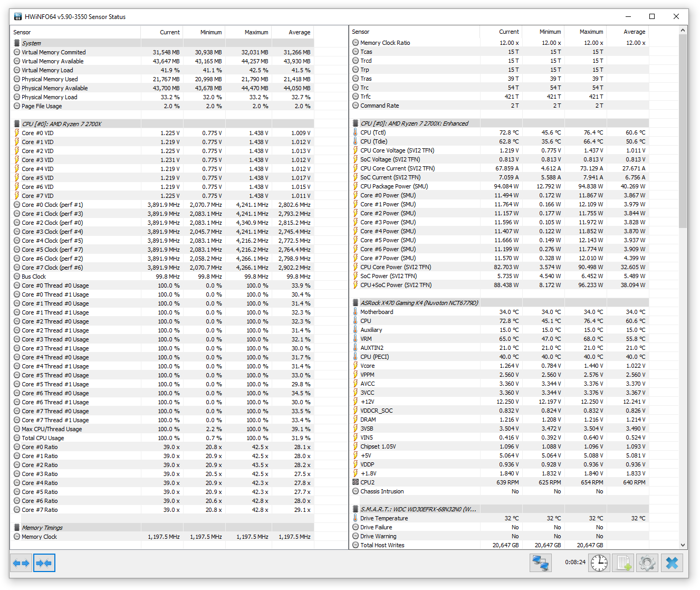Select the CPU (PECI) row
This screenshot has width=700, height=590.
coord(500,357)
